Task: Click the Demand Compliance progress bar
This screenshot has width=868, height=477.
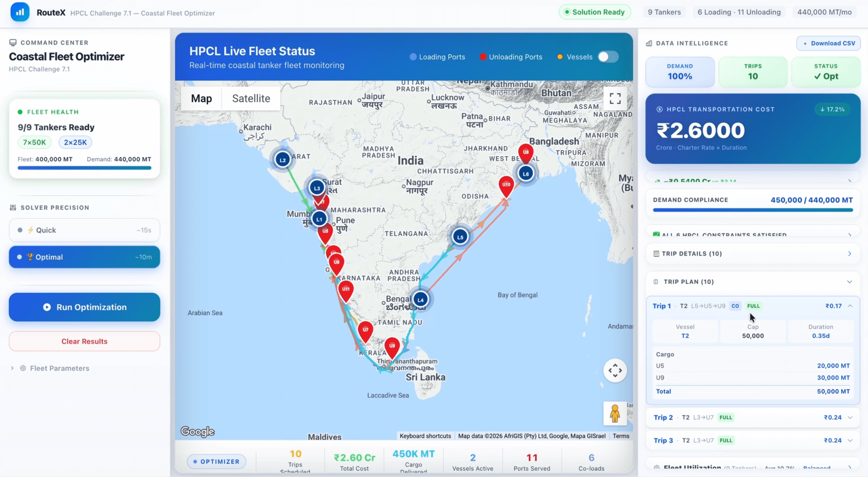Action: pos(753,210)
